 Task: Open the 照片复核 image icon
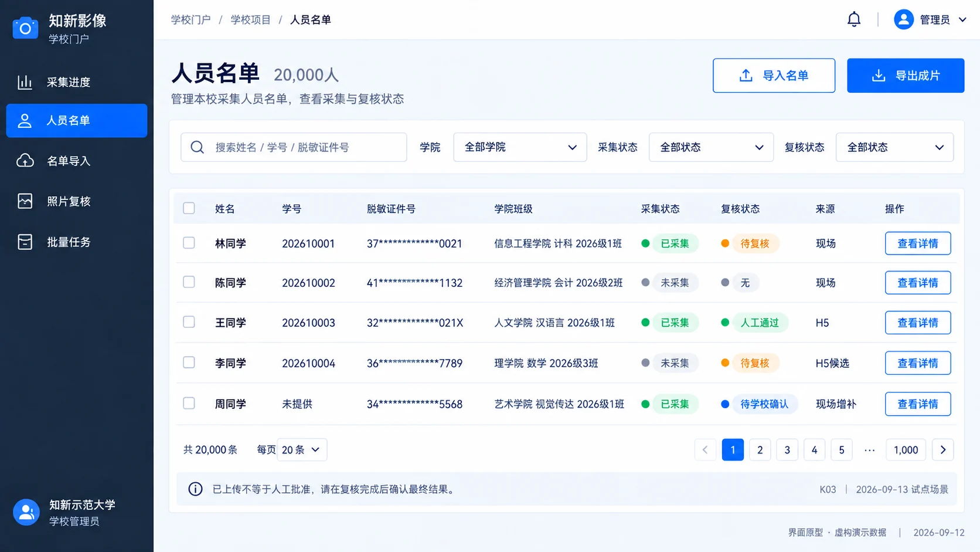click(x=25, y=201)
